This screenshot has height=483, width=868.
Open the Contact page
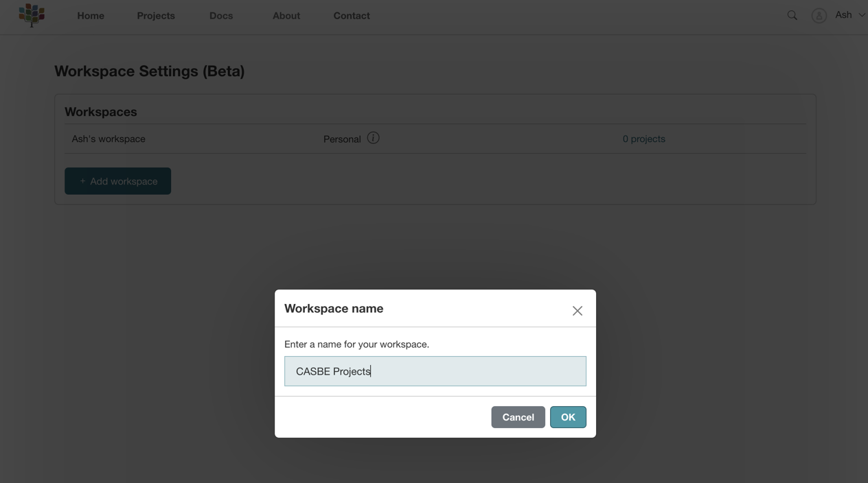click(x=352, y=16)
